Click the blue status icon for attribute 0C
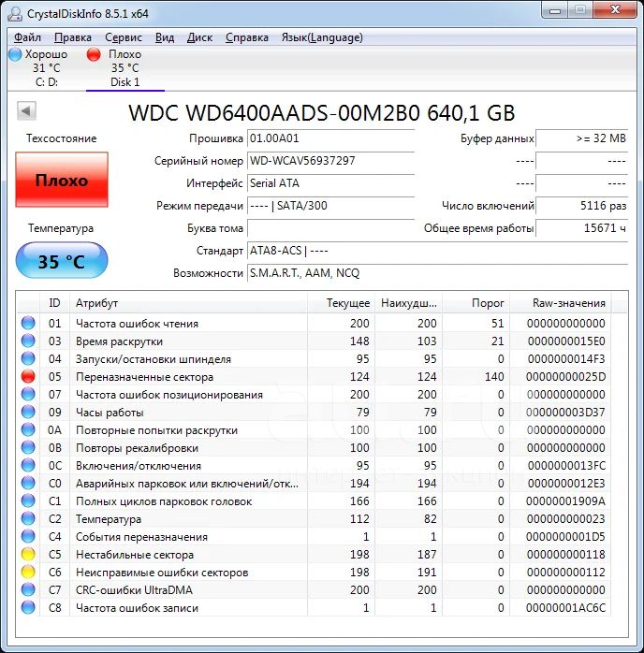Viewport: 644px width, 653px height. pos(28,465)
